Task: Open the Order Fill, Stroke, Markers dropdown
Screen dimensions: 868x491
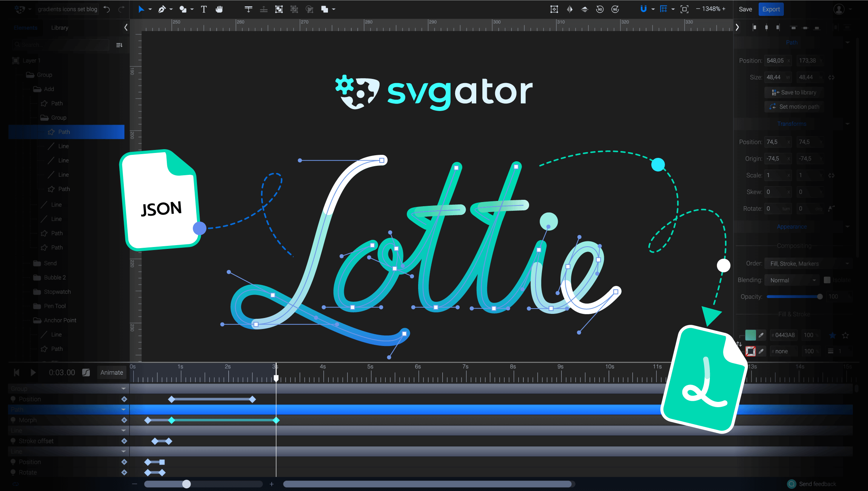Action: click(x=808, y=264)
